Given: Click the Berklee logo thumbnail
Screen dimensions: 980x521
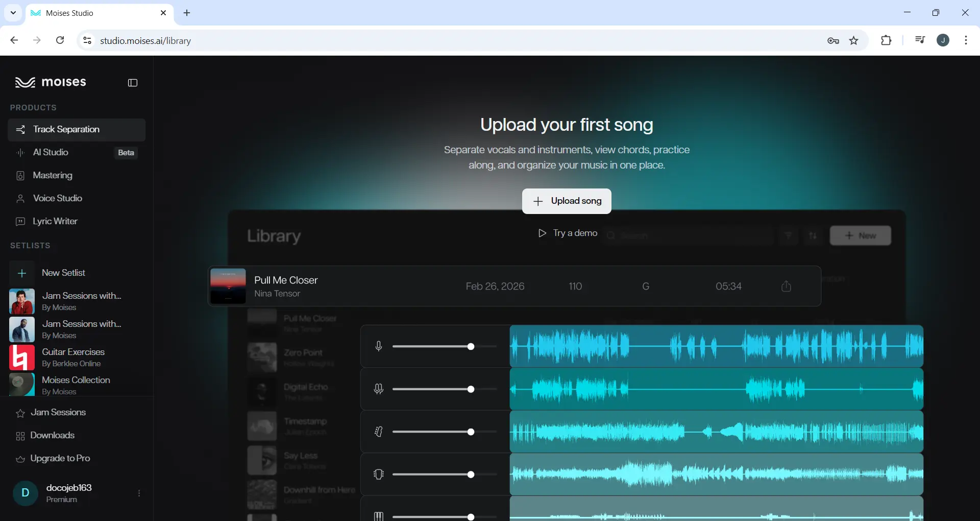Looking at the screenshot, I should (x=22, y=358).
